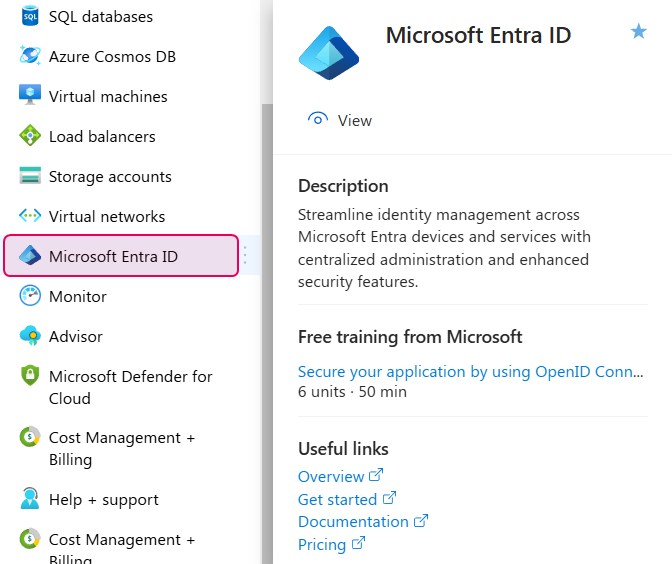Open the Overview useful link

point(331,476)
